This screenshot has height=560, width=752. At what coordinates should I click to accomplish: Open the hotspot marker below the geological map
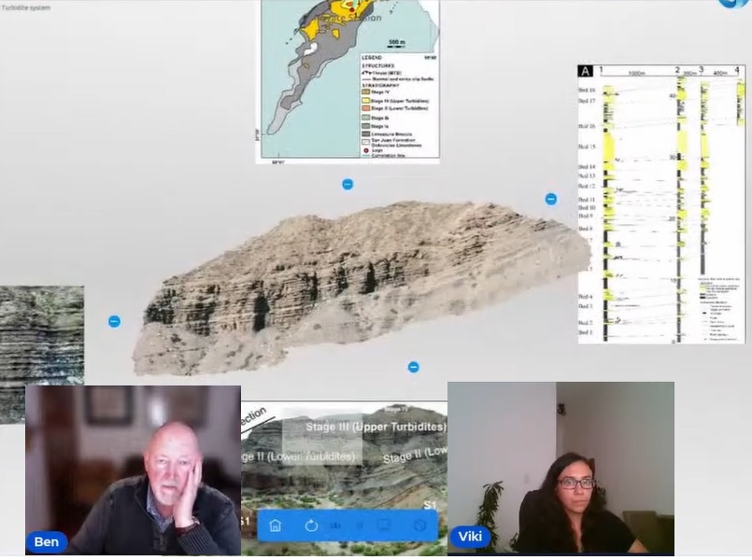point(348,184)
